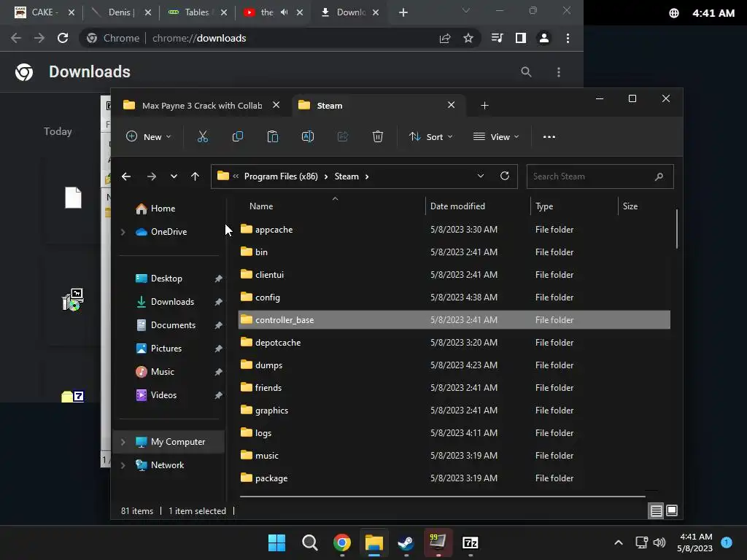Click the vertical scrollbar in file list
The height and width of the screenshot is (560, 747).
coord(676,229)
